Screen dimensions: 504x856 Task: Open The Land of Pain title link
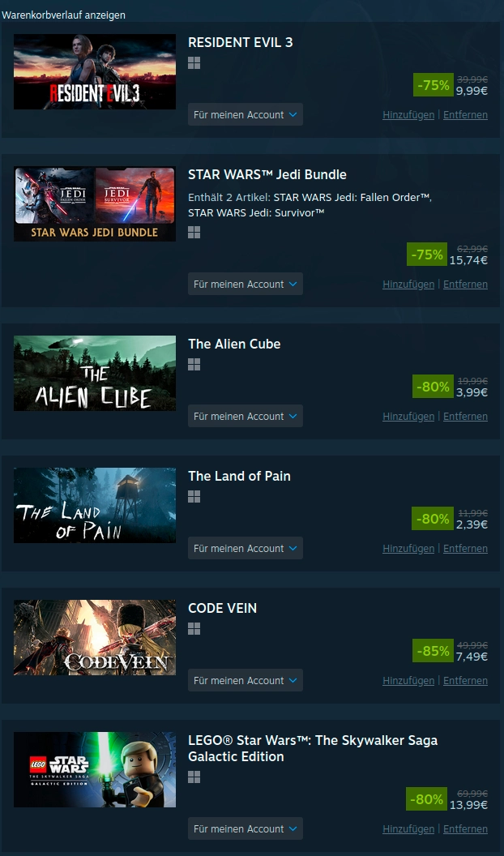[240, 476]
